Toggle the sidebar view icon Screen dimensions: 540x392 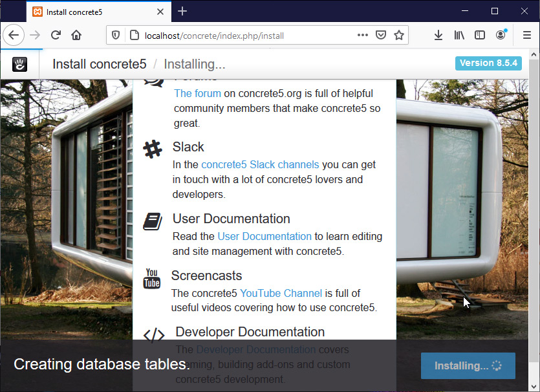(x=480, y=36)
